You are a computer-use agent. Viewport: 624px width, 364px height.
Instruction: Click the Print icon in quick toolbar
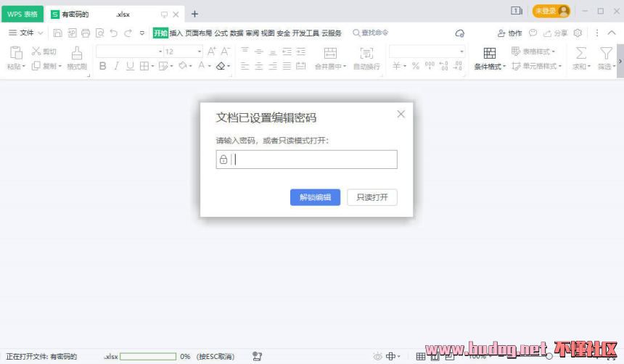[x=86, y=33]
